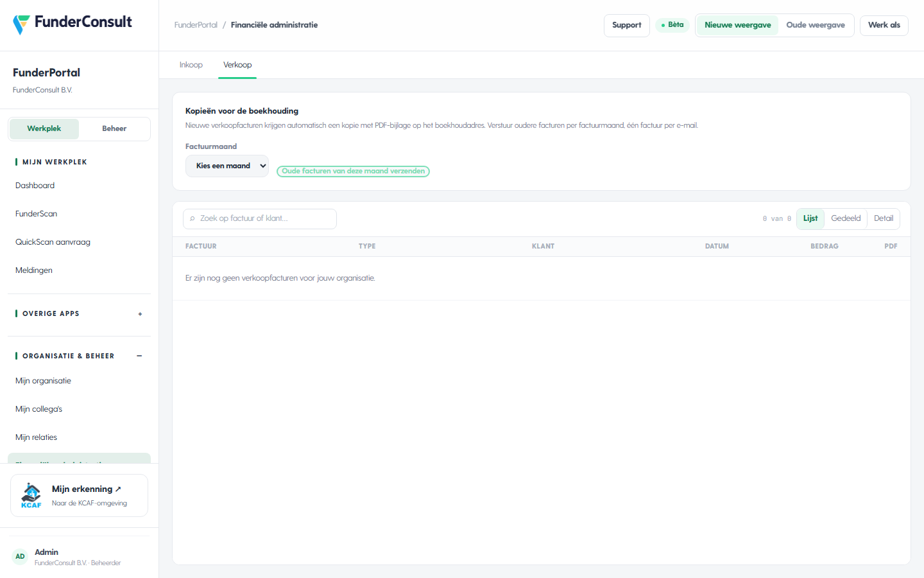
Task: Click the FunderPortal breadcrumb link
Action: pyautogui.click(x=196, y=25)
